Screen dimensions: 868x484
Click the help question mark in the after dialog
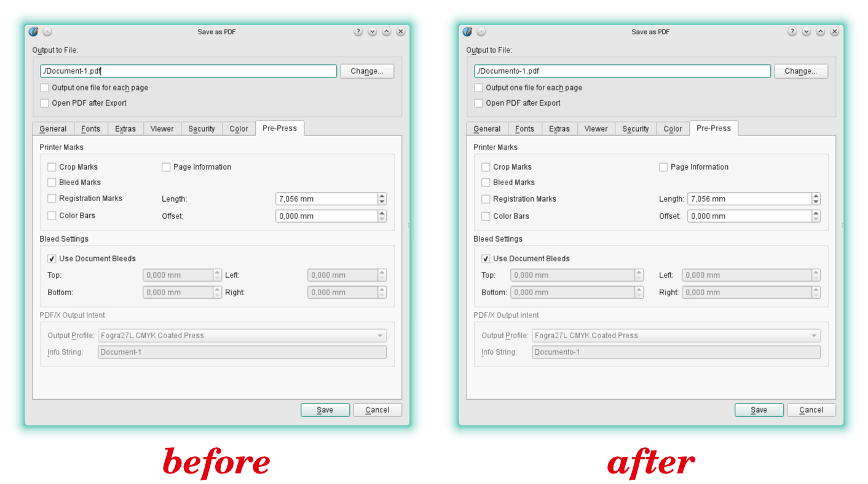tap(792, 32)
